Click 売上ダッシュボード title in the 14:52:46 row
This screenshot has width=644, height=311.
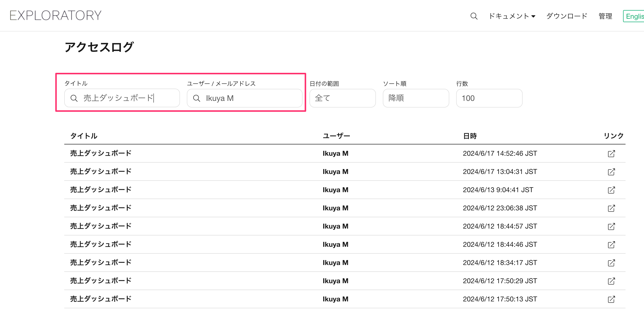tap(101, 153)
